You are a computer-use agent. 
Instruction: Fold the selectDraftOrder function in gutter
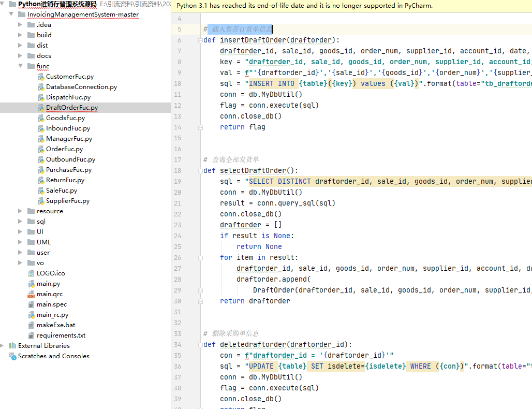pos(200,171)
